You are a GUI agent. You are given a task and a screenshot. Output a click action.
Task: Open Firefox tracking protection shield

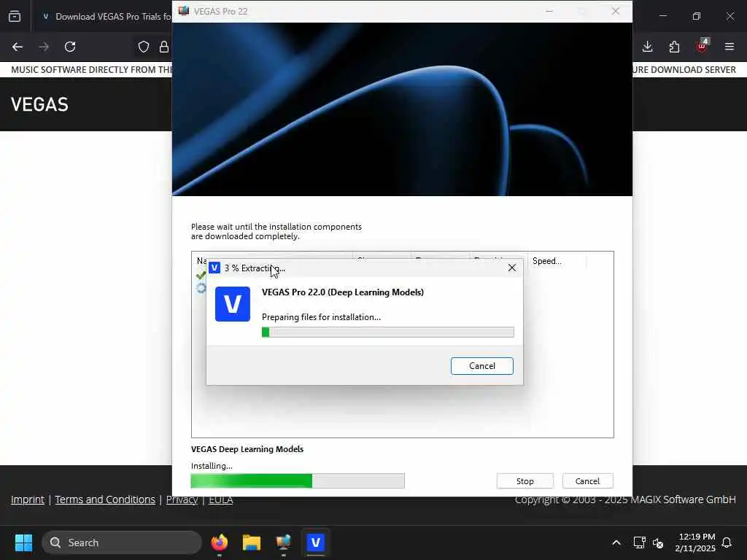click(x=144, y=47)
